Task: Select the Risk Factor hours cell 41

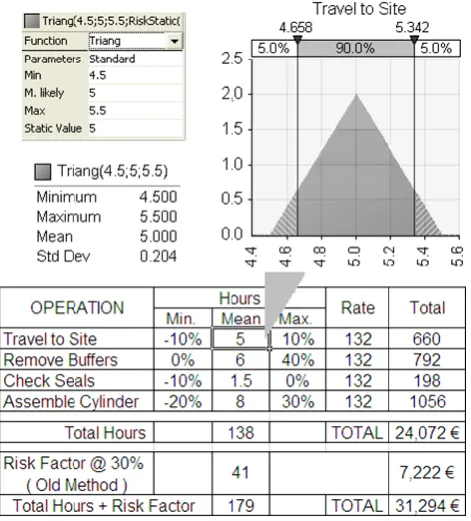Action: point(241,473)
